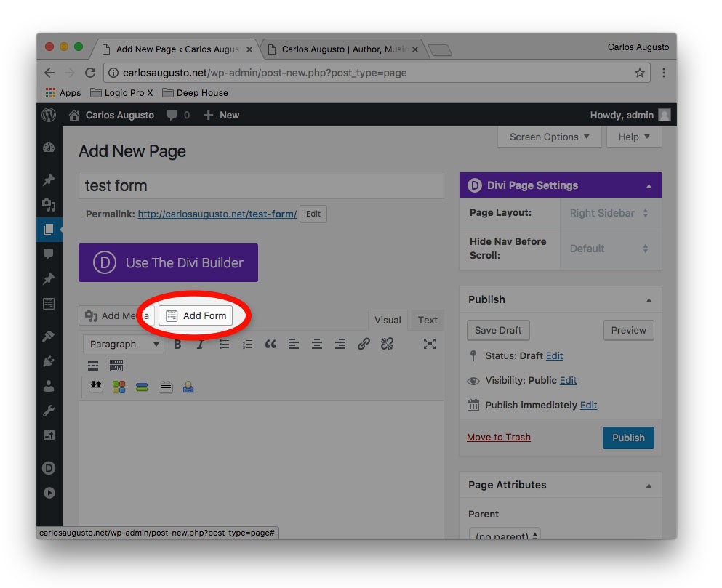Click the toolbar toggle (kitchen sink) icon
Screen dimensions: 722x588
(x=116, y=366)
